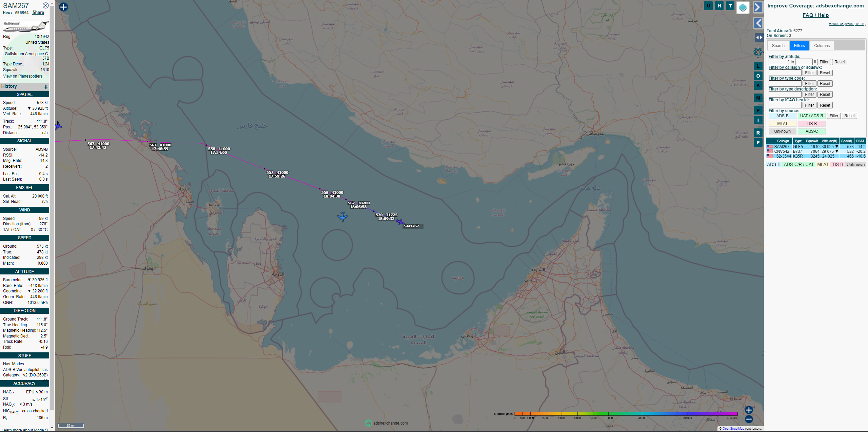Toggle the K map option button
This screenshot has height=432, width=868.
758,85
